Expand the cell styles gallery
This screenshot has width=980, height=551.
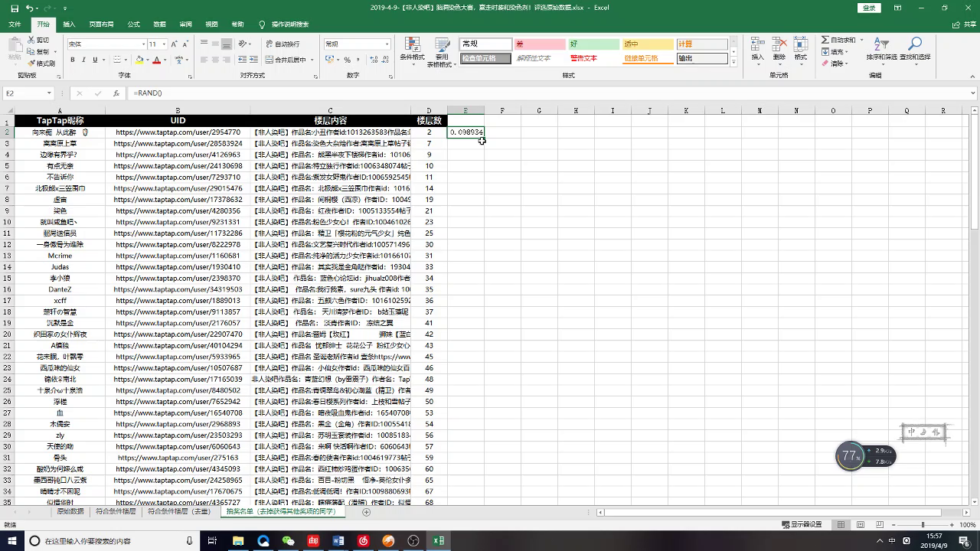[x=733, y=62]
